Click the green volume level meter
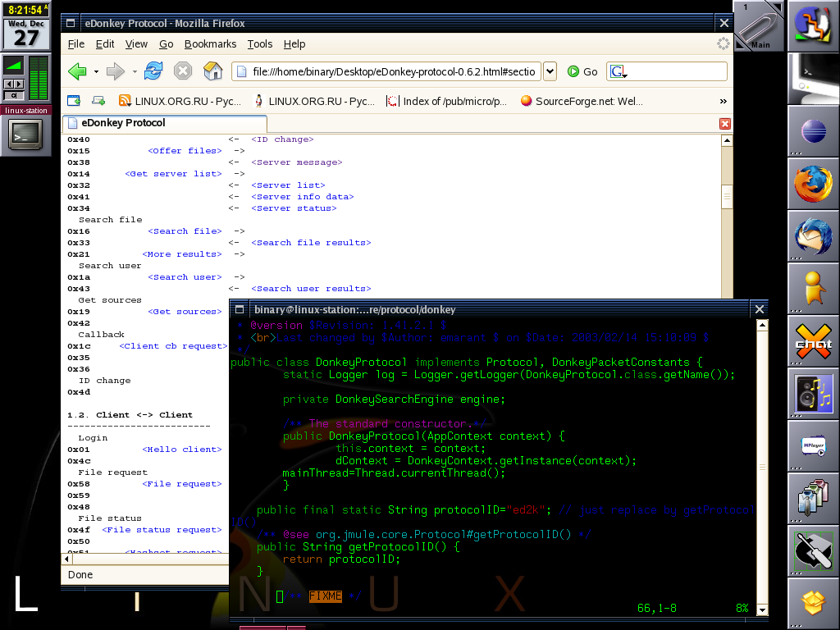The image size is (840, 630). (x=39, y=78)
